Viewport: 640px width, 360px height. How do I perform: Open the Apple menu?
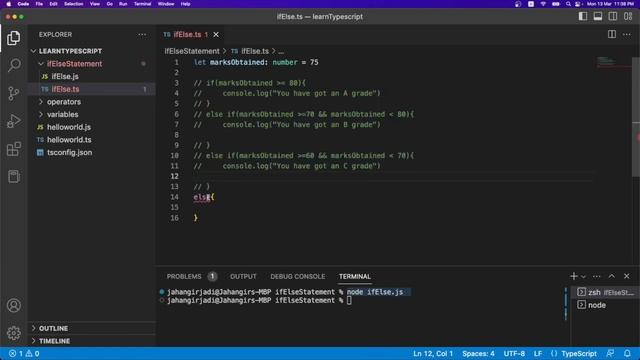(x=9, y=4)
